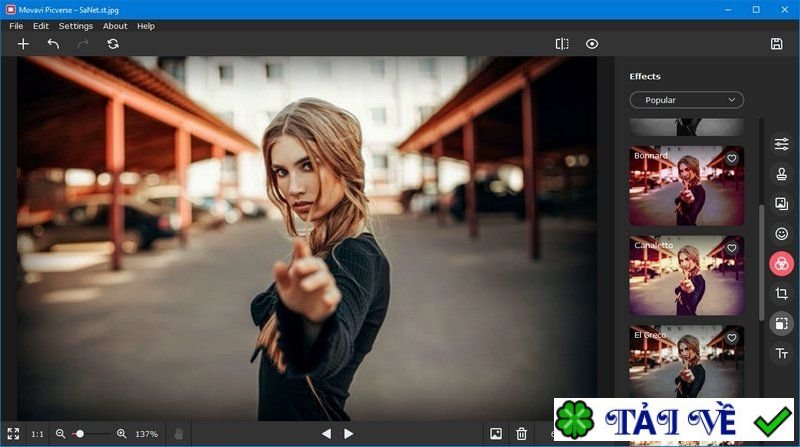Screen dimensions: 800x447
Task: Click the add image plus icon
Action: click(23, 44)
